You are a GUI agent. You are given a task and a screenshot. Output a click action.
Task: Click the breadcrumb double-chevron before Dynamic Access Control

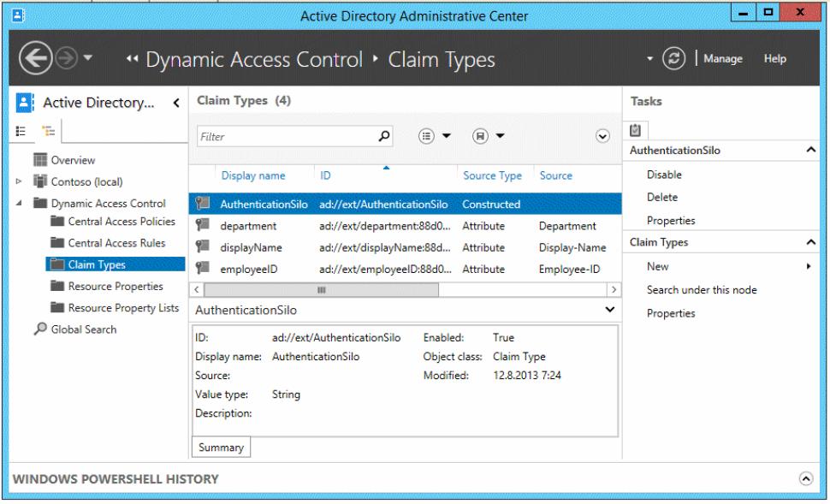[132, 59]
